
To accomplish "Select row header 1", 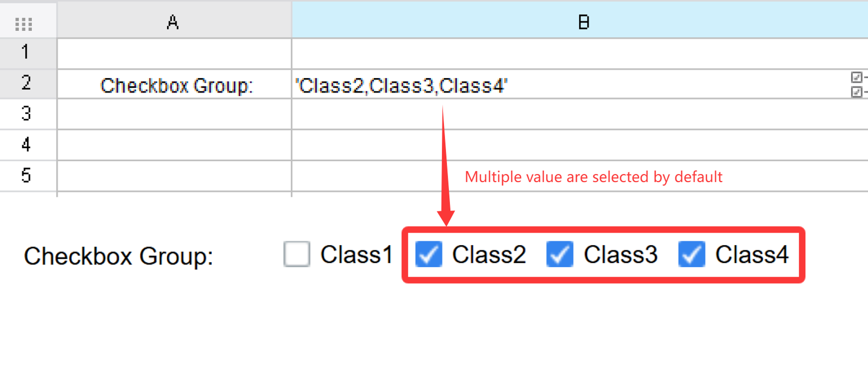I will (x=27, y=53).
